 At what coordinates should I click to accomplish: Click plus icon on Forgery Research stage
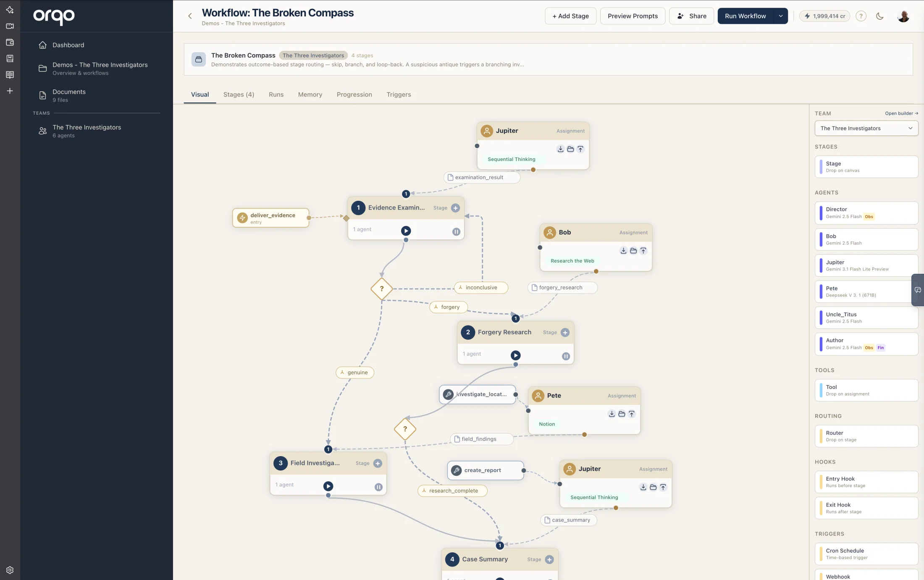point(565,333)
